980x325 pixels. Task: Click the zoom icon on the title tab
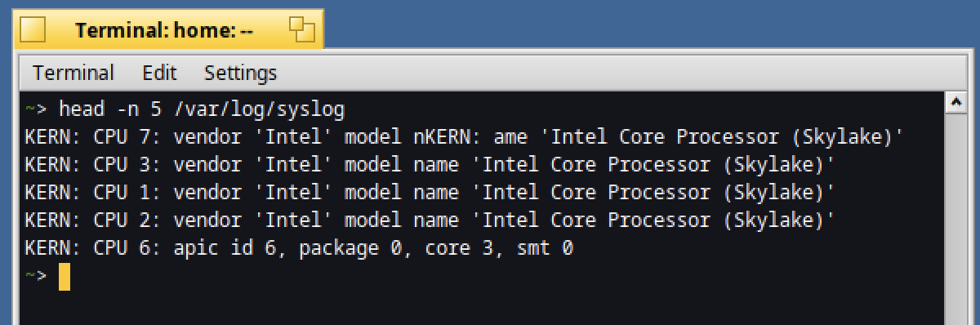[x=301, y=30]
